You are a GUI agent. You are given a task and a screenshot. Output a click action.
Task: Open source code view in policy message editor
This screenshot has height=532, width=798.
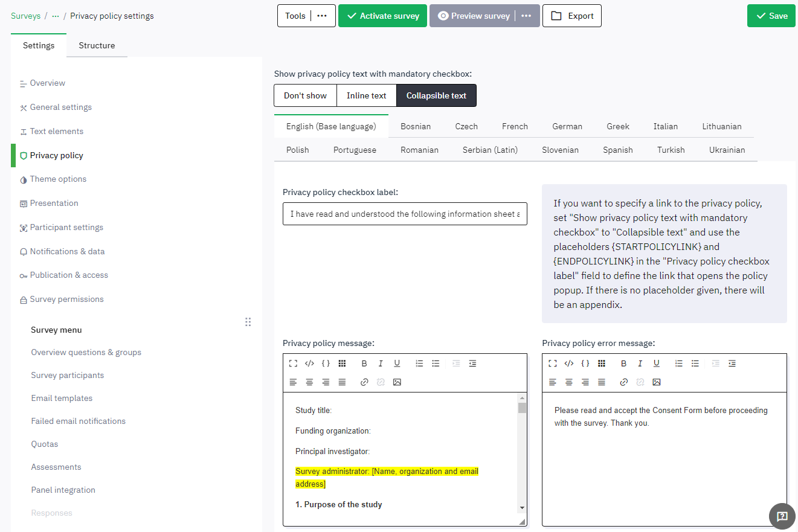point(309,364)
